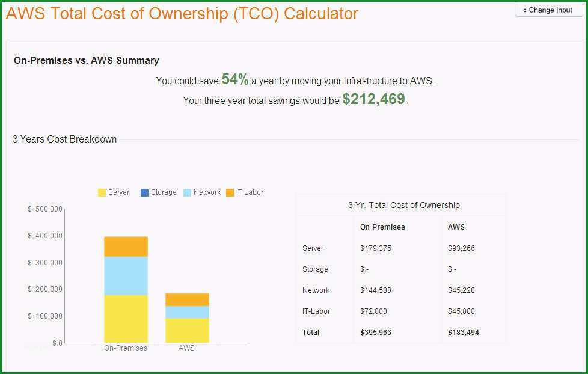Click the $ 400,000 y-axis label

click(45, 236)
